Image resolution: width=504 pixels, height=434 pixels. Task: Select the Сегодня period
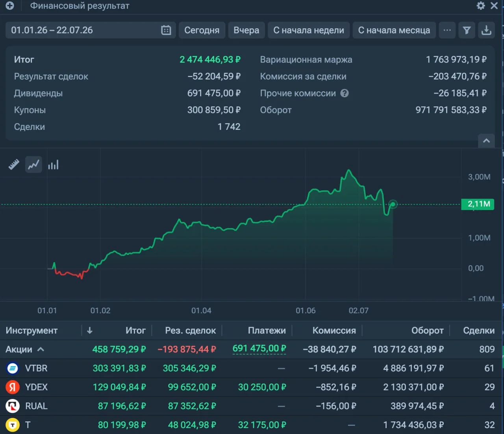pos(202,30)
